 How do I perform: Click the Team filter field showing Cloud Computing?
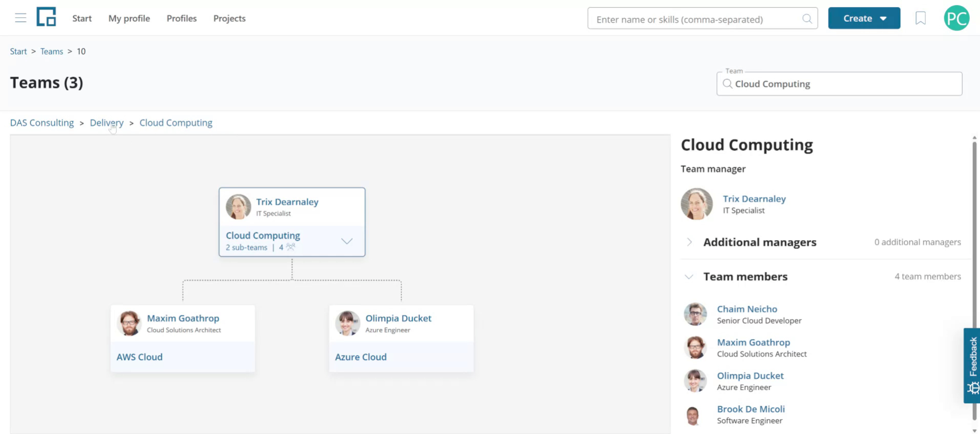[x=839, y=84]
